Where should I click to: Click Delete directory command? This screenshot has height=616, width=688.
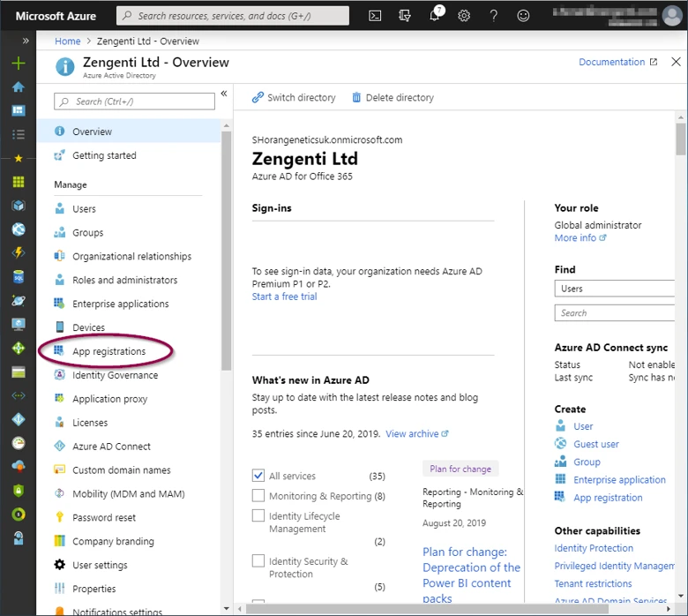click(x=393, y=97)
